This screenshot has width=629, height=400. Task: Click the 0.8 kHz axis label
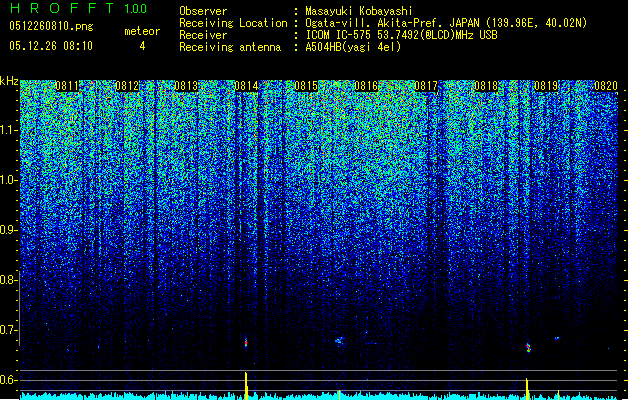8,280
